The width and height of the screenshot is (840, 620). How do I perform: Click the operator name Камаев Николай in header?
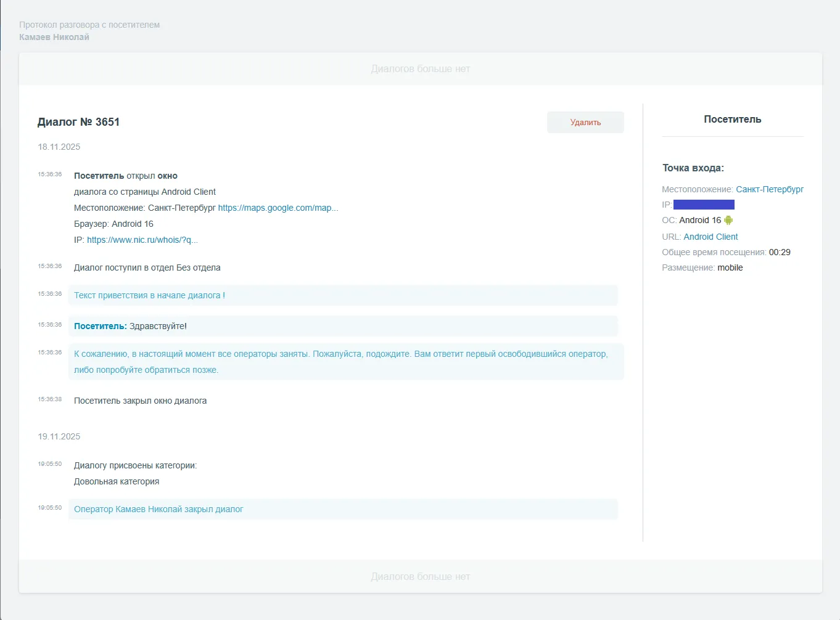click(x=54, y=37)
